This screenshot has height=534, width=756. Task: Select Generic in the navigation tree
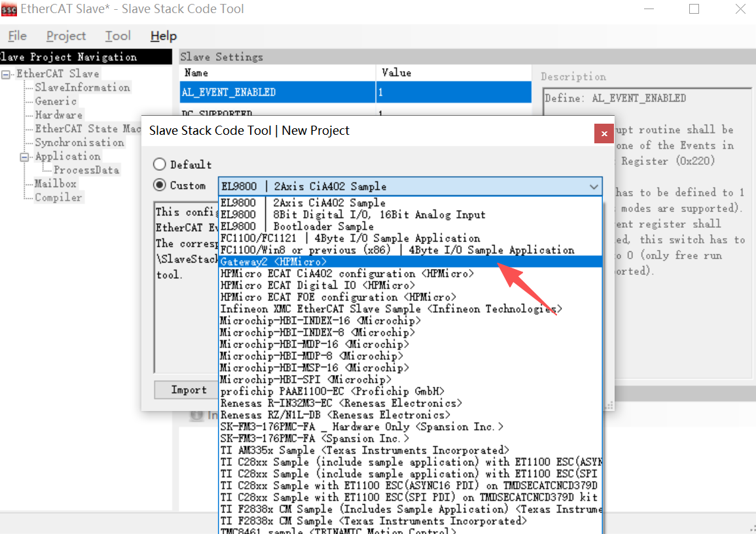[x=56, y=101]
